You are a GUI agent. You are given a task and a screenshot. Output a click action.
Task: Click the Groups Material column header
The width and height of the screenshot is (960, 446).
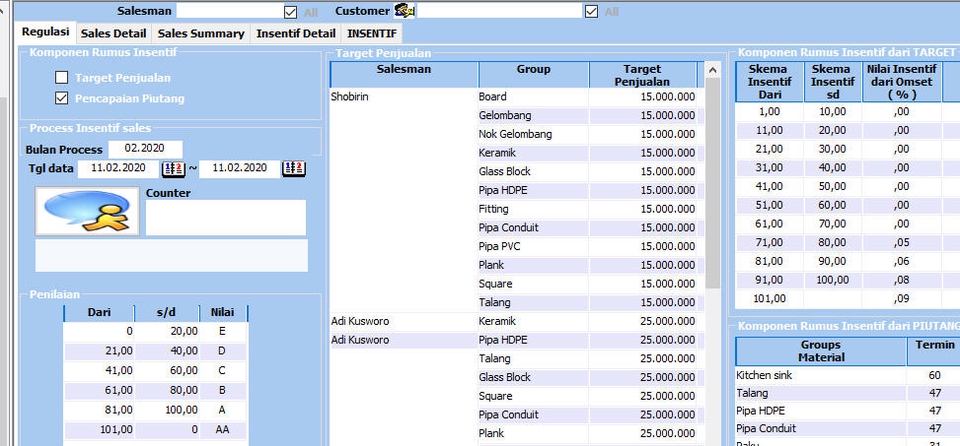[x=820, y=351]
